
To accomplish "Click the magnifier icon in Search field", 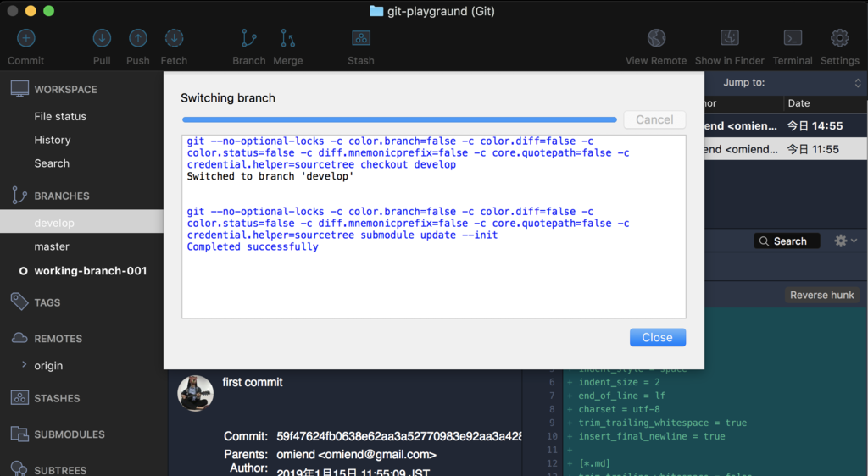I will coord(764,241).
